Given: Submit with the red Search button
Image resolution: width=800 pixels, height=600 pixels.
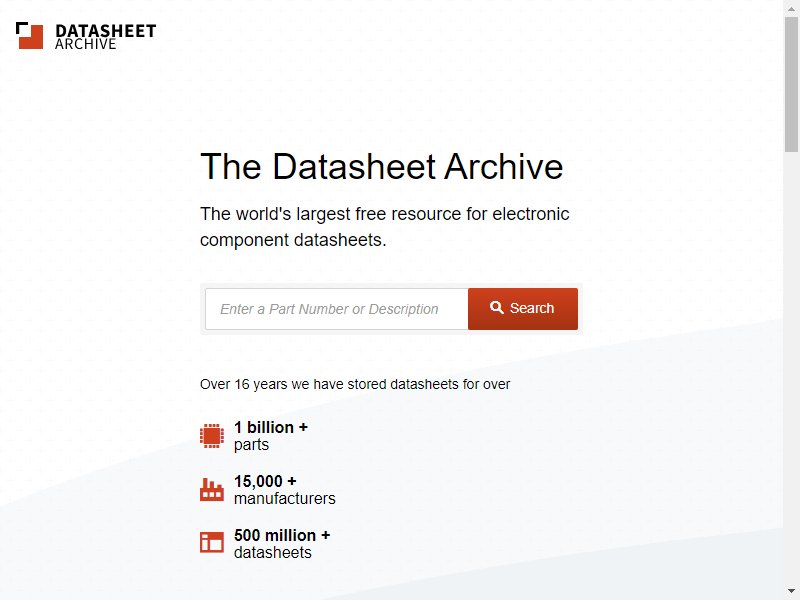Looking at the screenshot, I should tap(523, 309).
